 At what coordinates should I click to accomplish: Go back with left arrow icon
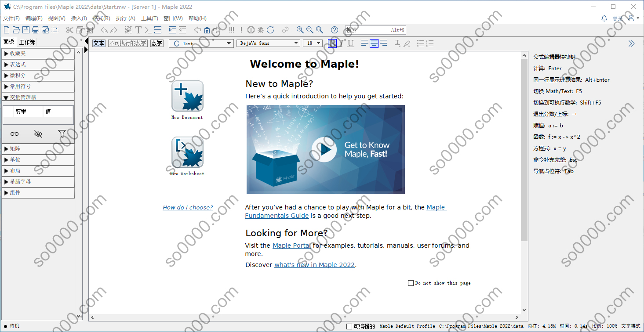197,30
